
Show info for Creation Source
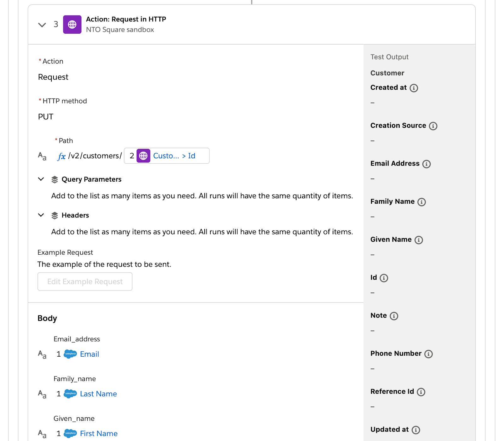point(433,126)
